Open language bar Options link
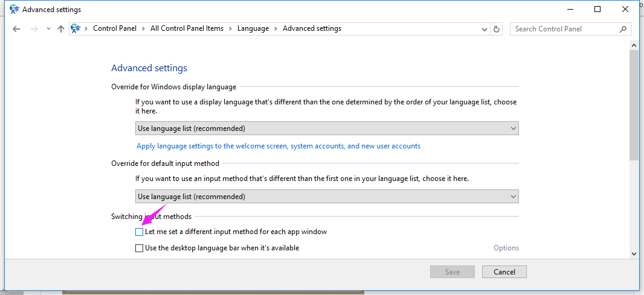This screenshot has height=295, width=644. [506, 248]
